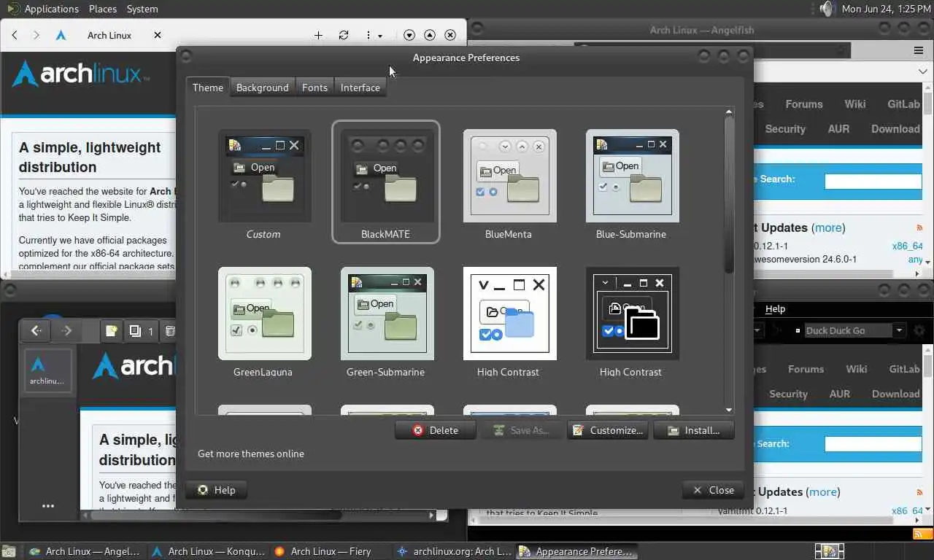The height and width of the screenshot is (560, 934).
Task: Click the theme list scroll-up arrow
Action: click(729, 112)
